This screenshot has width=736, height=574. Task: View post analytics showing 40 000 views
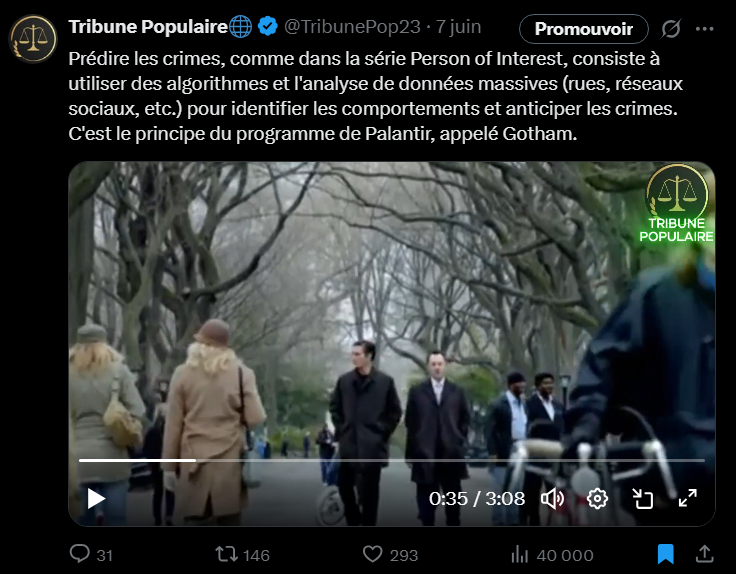pyautogui.click(x=552, y=555)
